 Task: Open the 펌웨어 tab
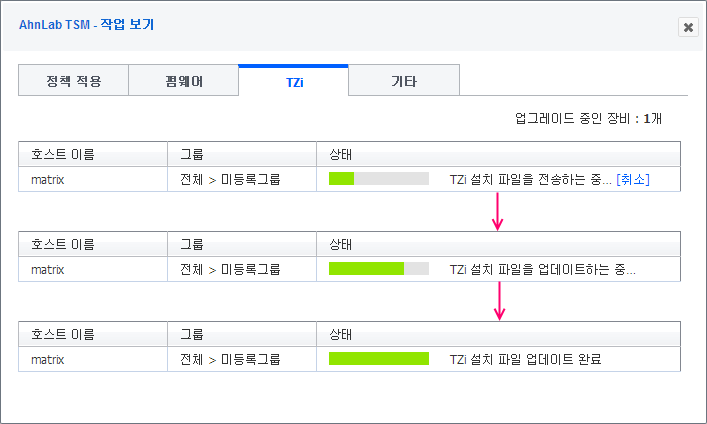tap(183, 81)
